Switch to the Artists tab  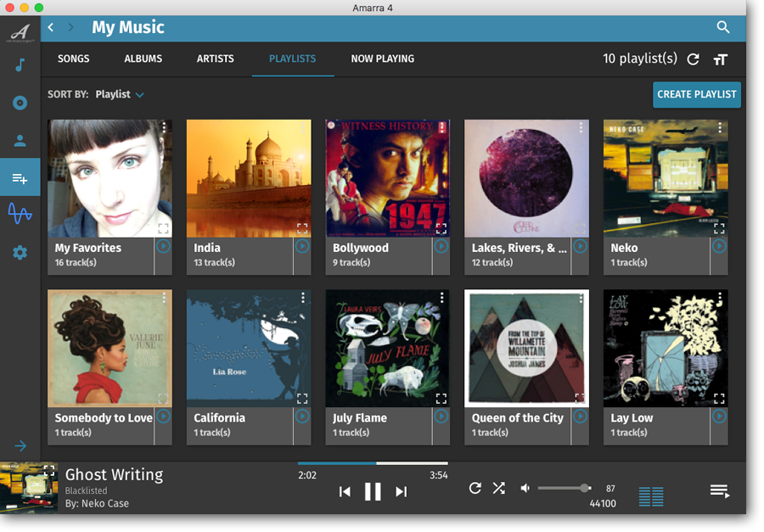pos(216,59)
